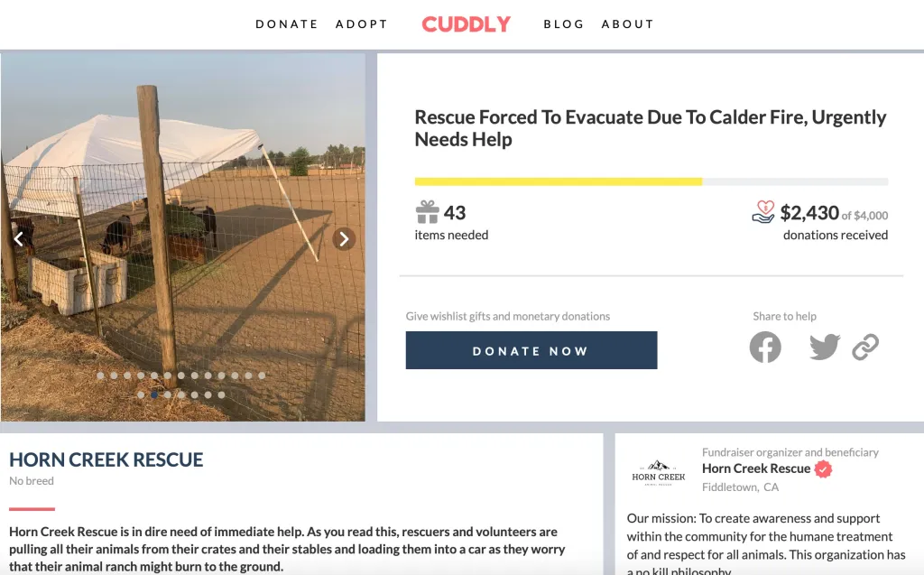The width and height of the screenshot is (924, 575).
Task: Show the next photo in the carousel
Action: [343, 238]
